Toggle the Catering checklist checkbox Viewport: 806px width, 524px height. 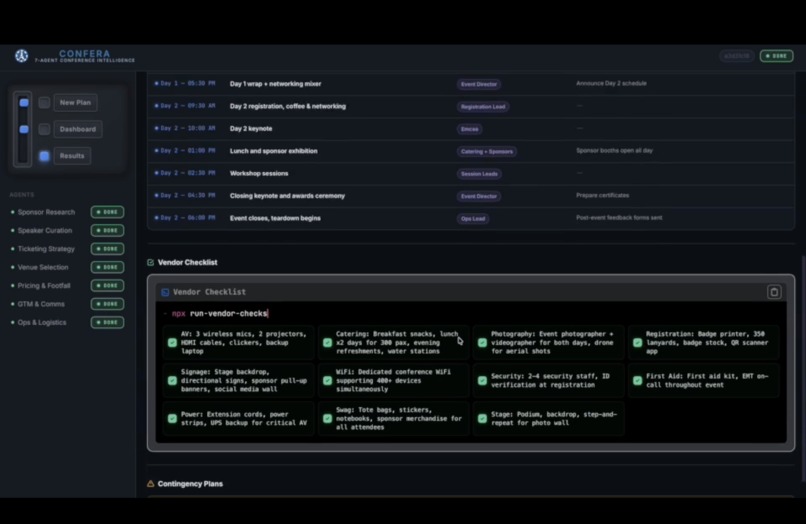(327, 342)
